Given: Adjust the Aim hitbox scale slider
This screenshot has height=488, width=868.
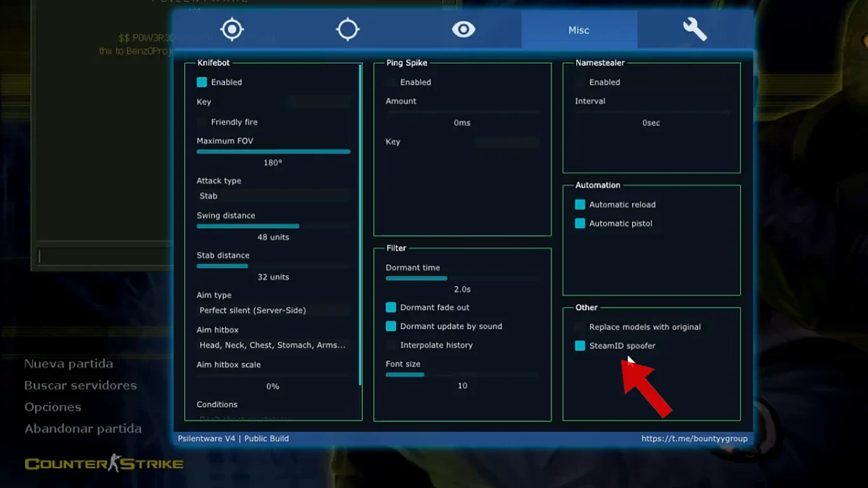Looking at the screenshot, I should click(274, 376).
